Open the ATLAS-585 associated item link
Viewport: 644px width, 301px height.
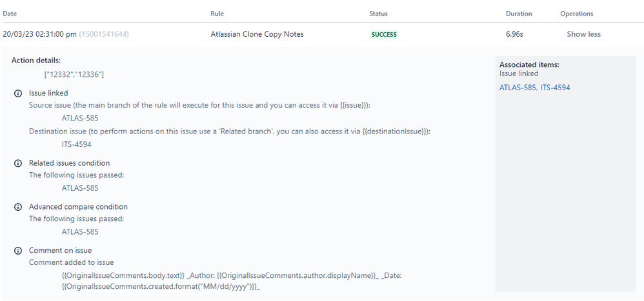coord(518,88)
